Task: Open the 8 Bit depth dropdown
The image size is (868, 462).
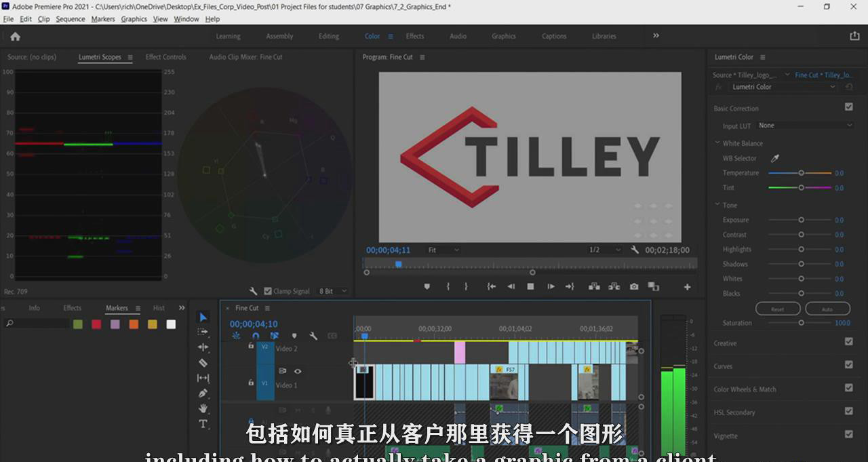Action: click(x=332, y=291)
